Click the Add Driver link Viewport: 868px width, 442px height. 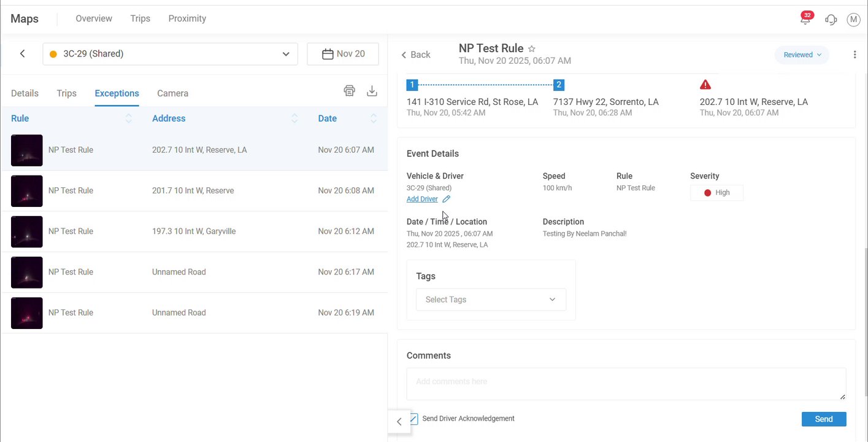[422, 199]
